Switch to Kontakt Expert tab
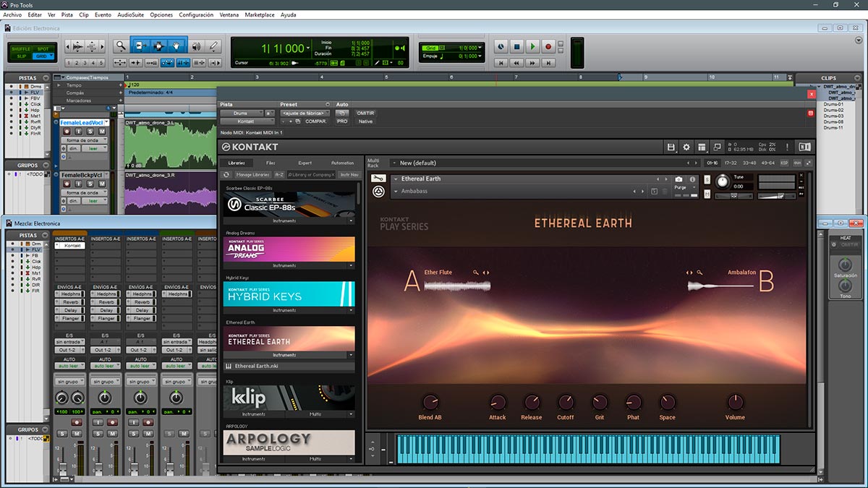The width and height of the screenshot is (868, 488). (x=305, y=163)
